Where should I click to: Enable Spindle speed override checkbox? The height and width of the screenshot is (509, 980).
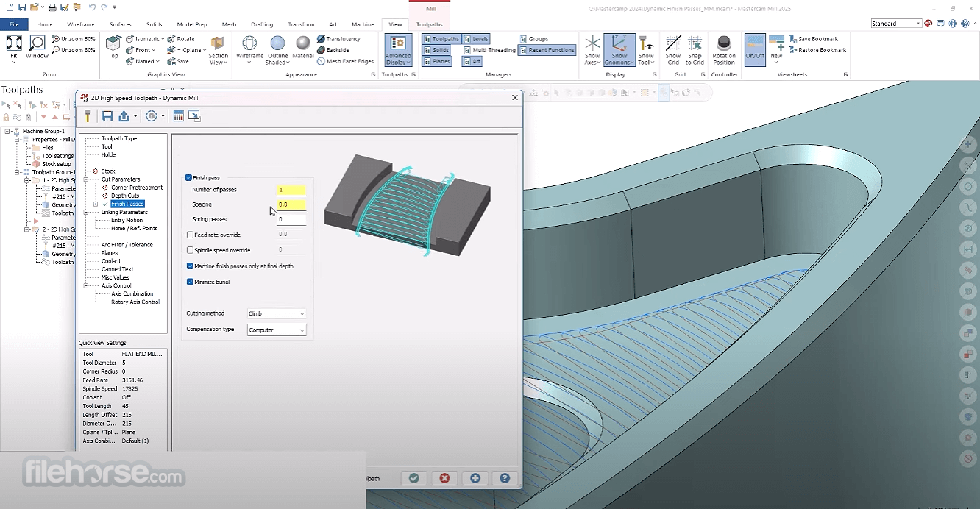(190, 250)
